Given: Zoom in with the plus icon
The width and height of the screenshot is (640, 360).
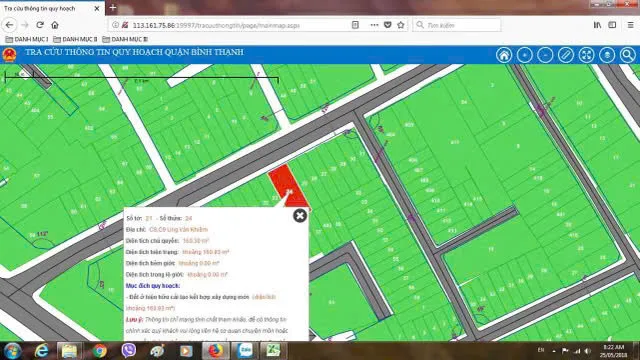Looking at the screenshot, I should tap(524, 55).
